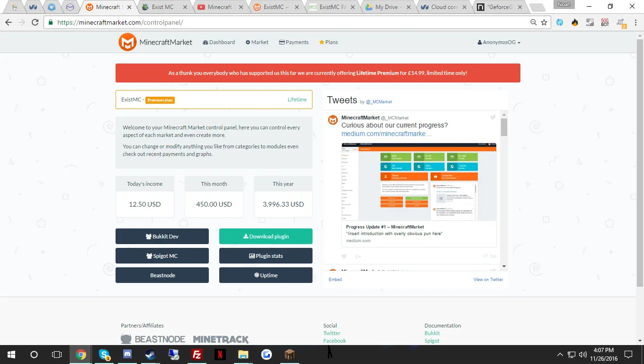Screen dimensions: 644x364
Task: Click View on Twitter link
Action: click(x=488, y=280)
